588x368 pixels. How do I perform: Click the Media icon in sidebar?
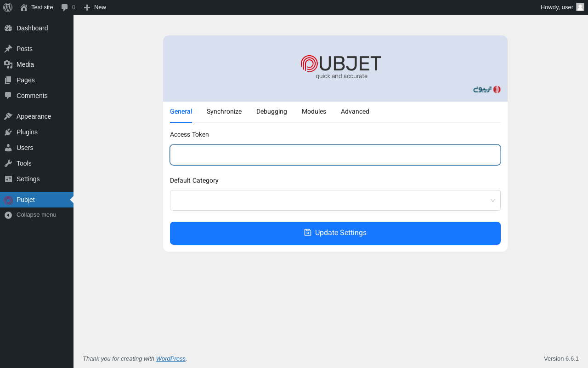coord(8,64)
